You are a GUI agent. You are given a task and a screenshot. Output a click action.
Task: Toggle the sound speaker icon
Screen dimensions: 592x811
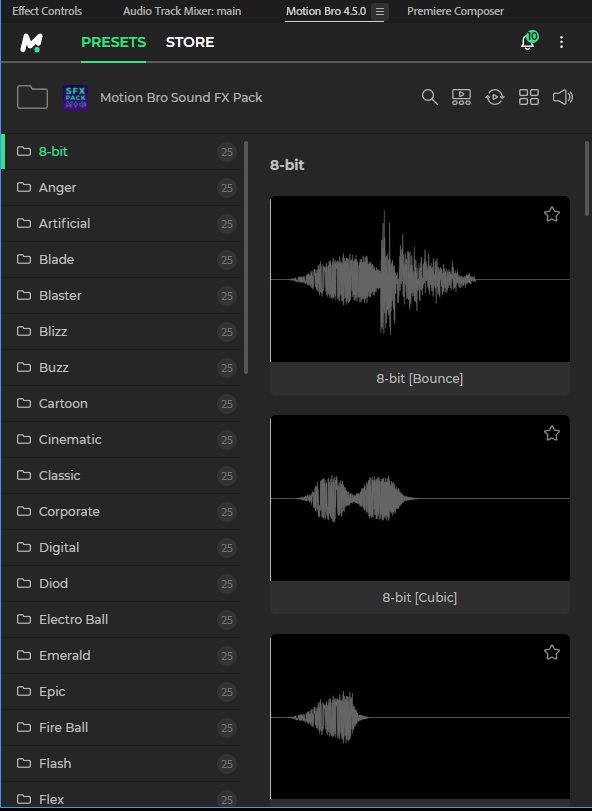pyautogui.click(x=563, y=97)
